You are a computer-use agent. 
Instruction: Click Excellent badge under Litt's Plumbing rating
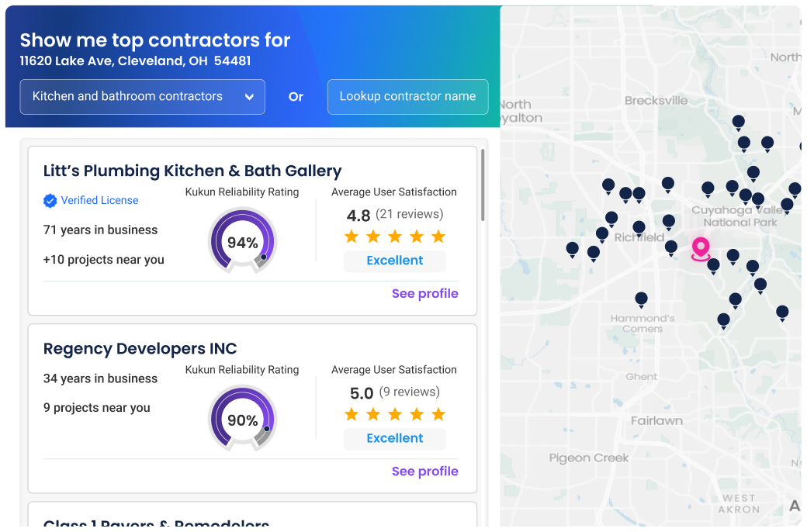pos(394,261)
